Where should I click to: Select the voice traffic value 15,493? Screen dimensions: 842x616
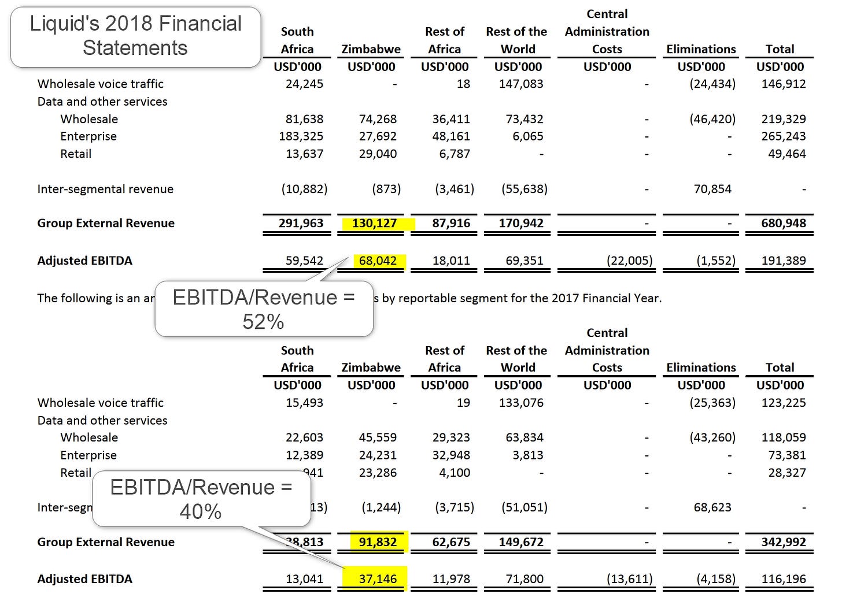pyautogui.click(x=304, y=403)
